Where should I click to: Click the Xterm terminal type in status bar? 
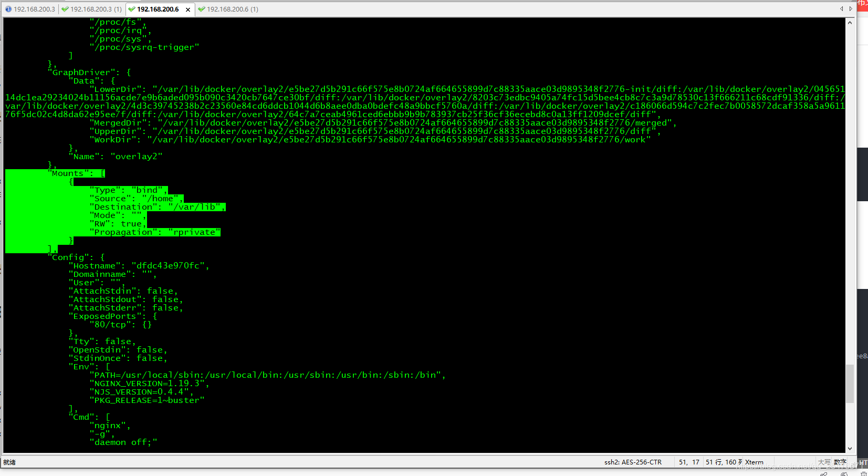point(754,462)
